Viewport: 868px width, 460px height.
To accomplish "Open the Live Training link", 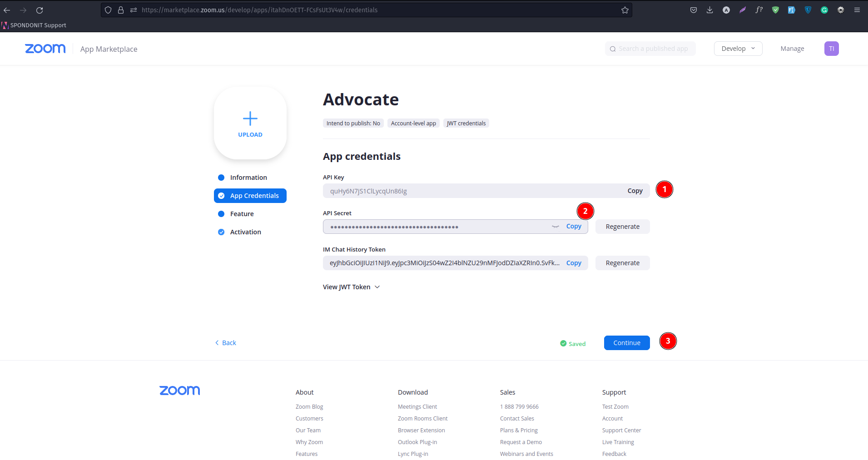I will pos(618,442).
